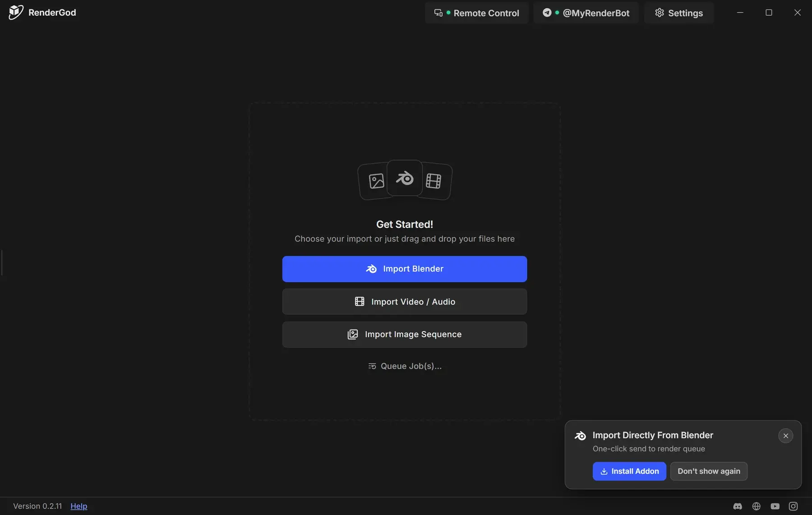Open Settings with the gear button
812x515 pixels.
coord(678,13)
